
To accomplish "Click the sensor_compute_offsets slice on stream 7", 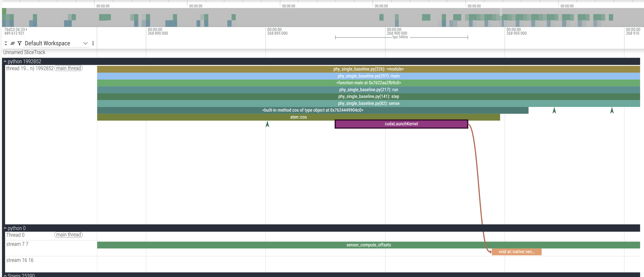I will (368, 245).
